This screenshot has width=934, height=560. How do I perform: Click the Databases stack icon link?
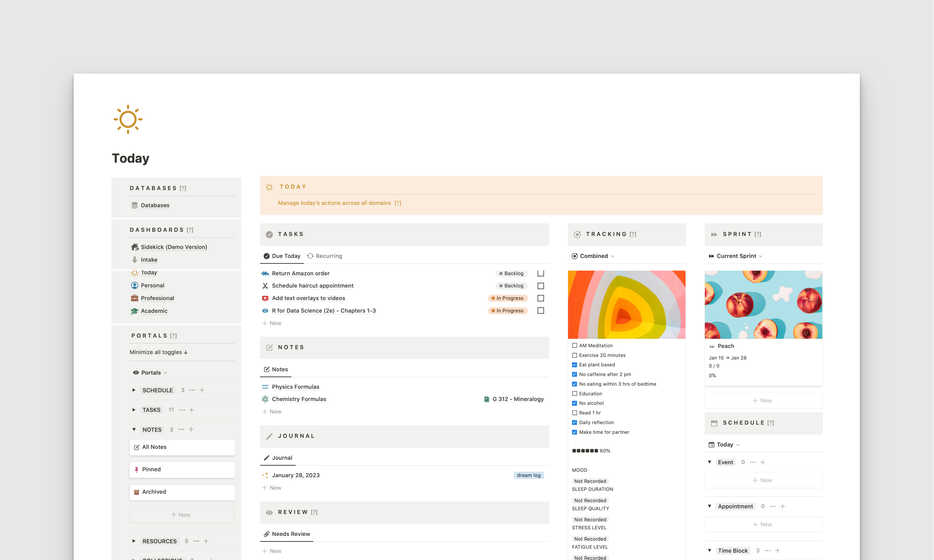click(134, 205)
